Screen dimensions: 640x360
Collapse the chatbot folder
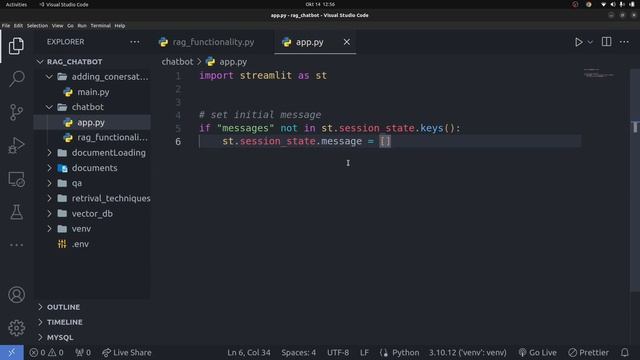pyautogui.click(x=92, y=107)
